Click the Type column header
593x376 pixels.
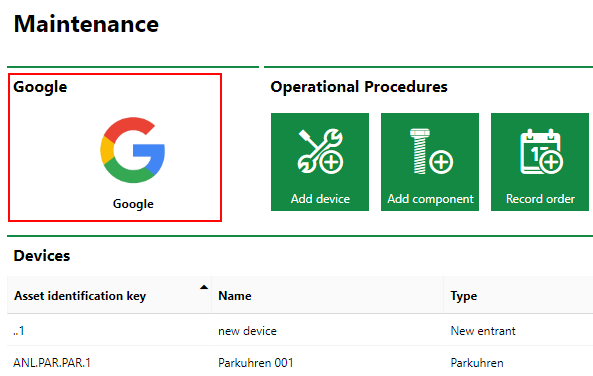(x=518, y=295)
